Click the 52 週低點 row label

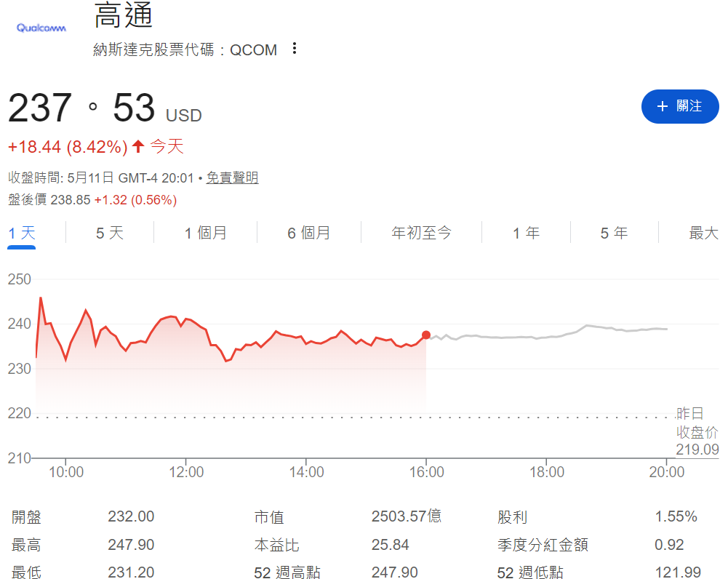coord(530,572)
